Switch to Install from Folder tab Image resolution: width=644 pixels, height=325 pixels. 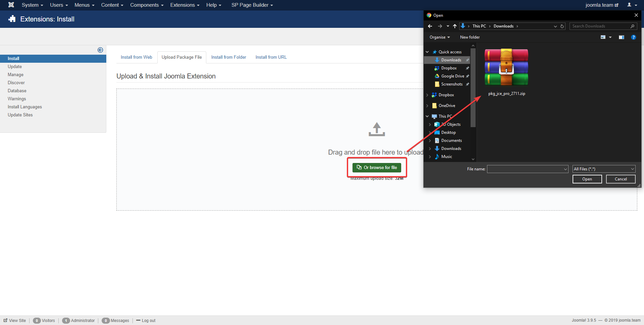[228, 57]
